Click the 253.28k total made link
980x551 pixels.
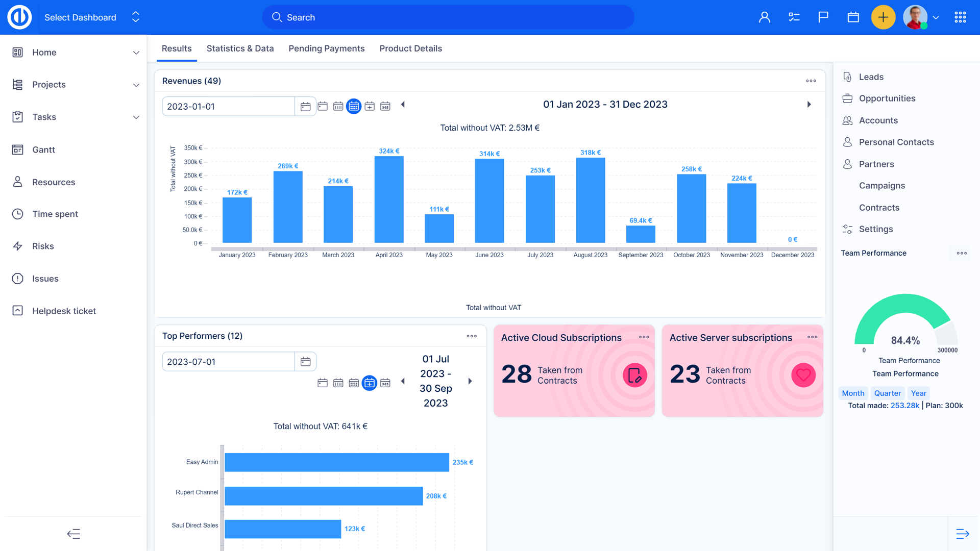point(904,405)
